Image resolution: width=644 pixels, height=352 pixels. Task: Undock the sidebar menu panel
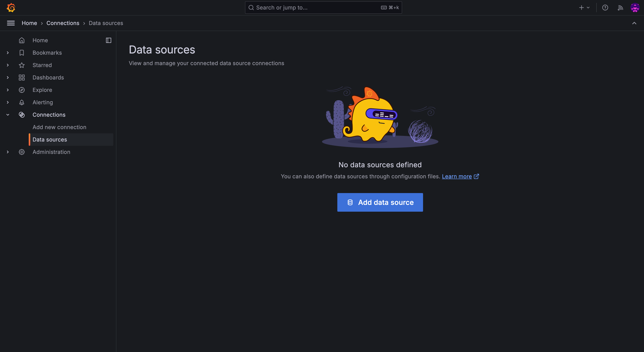coord(108,40)
